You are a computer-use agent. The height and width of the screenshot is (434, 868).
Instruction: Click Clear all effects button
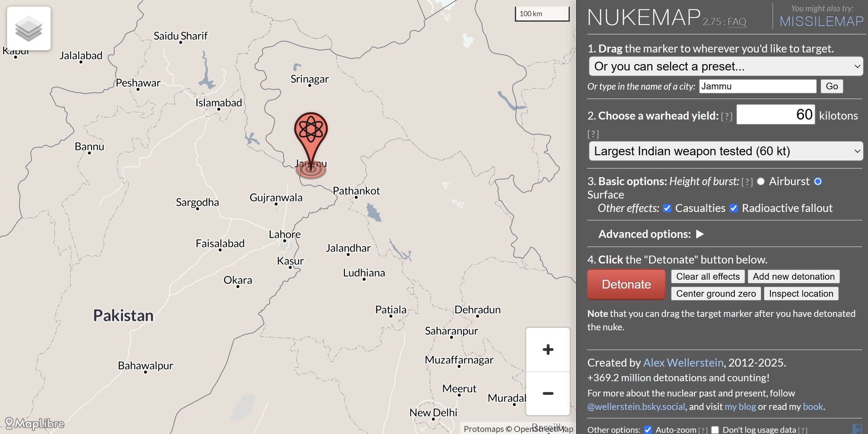tap(708, 277)
